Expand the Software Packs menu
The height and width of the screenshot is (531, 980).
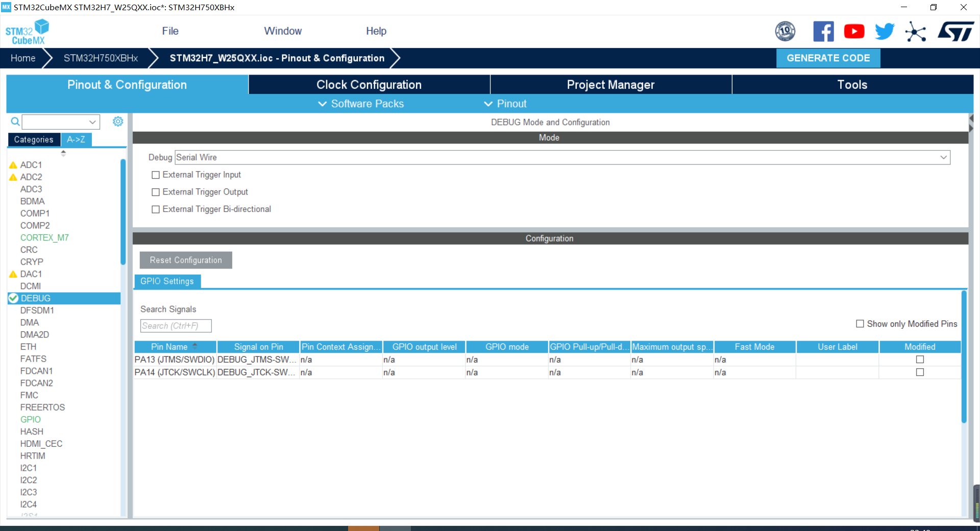[x=361, y=104]
